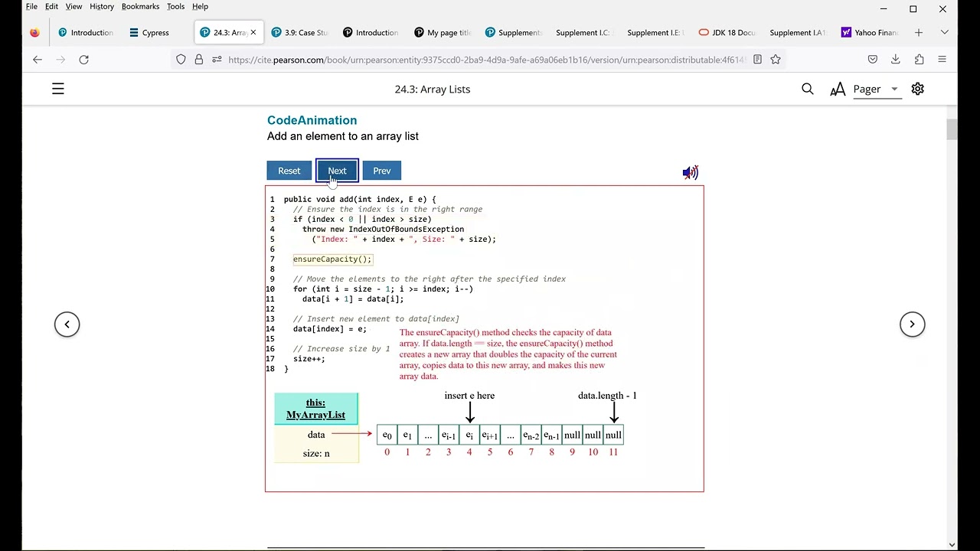
Task: Open the font size AA settings icon
Action: (x=838, y=90)
